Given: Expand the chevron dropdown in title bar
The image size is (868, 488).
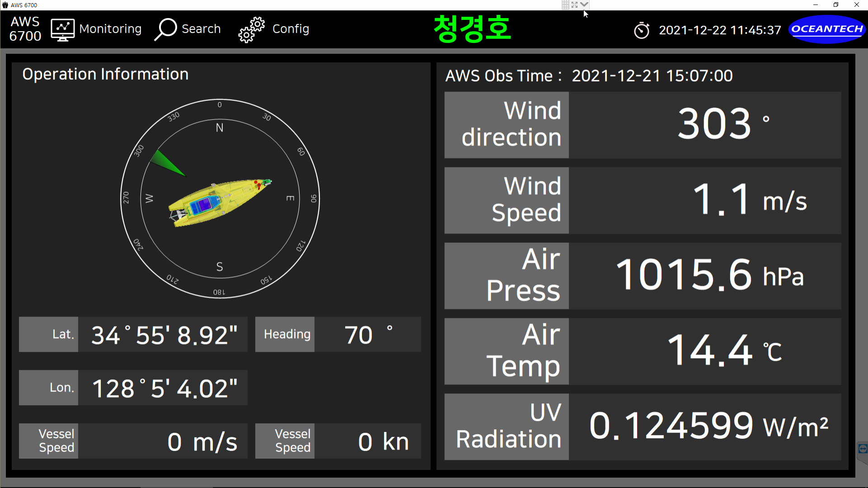Looking at the screenshot, I should pyautogui.click(x=584, y=5).
